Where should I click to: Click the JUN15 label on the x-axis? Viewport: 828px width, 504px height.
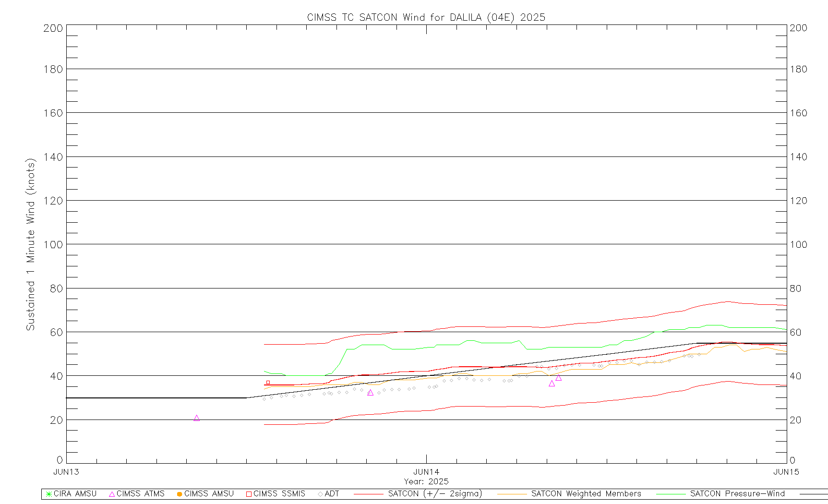(x=786, y=472)
